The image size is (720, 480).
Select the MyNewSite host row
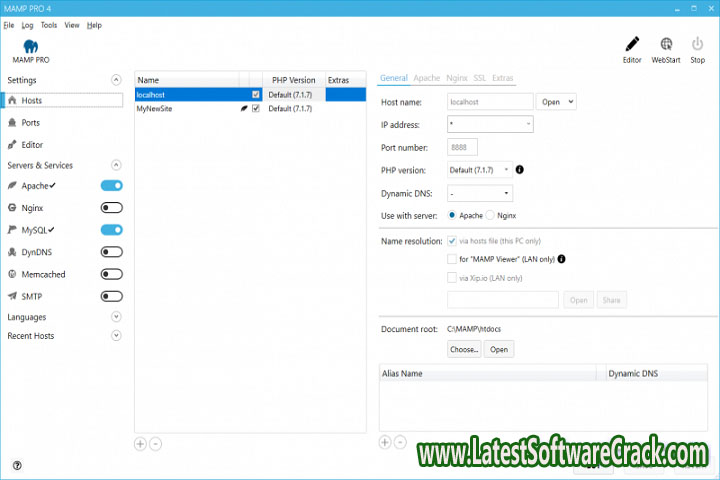point(250,108)
